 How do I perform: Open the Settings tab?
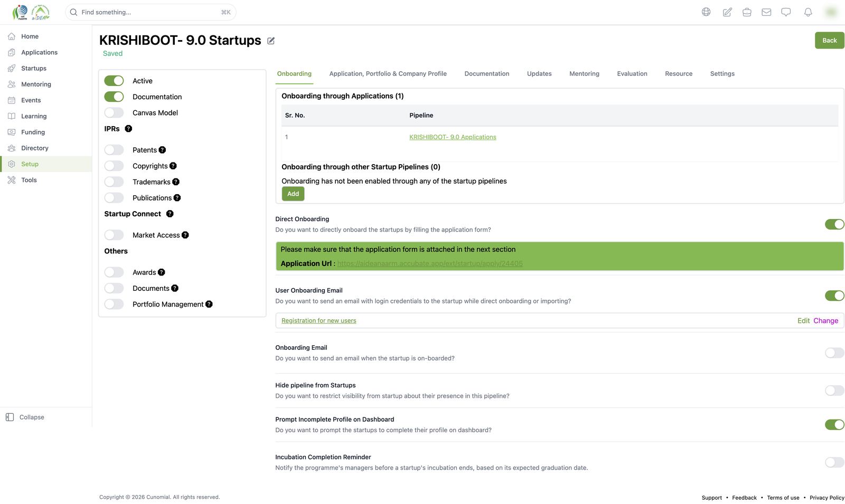click(x=722, y=74)
